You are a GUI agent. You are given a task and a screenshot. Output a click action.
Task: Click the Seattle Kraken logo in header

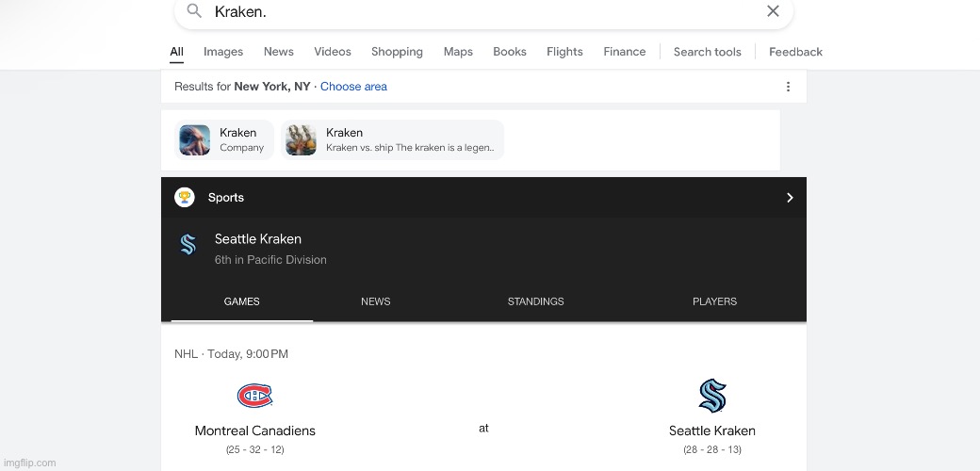click(188, 245)
